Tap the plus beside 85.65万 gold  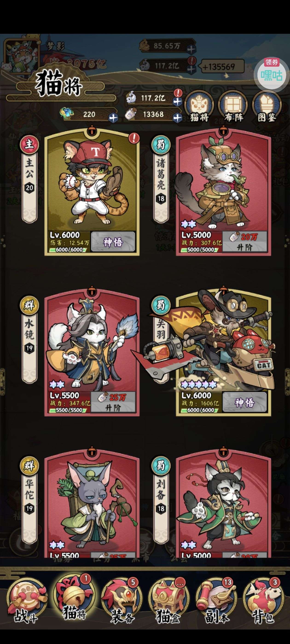coord(192,49)
